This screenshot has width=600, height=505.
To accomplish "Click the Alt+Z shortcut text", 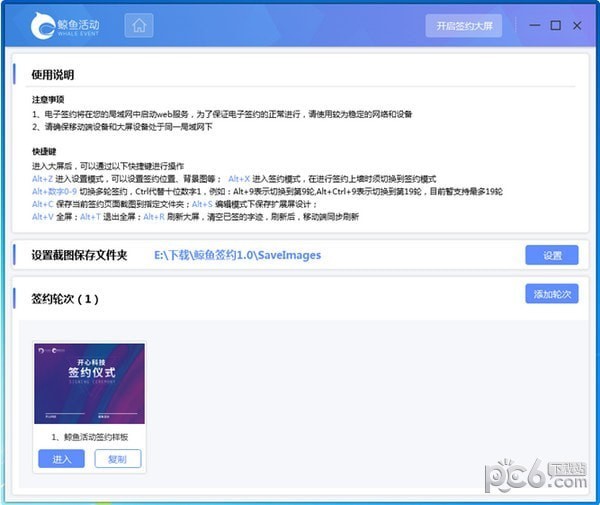I will pyautogui.click(x=42, y=179).
